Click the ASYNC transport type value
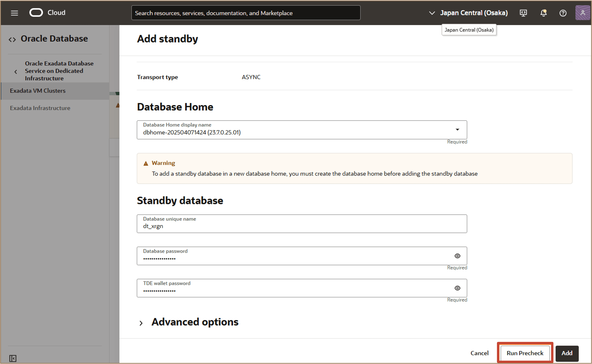Image resolution: width=592 pixels, height=364 pixels. point(251,77)
